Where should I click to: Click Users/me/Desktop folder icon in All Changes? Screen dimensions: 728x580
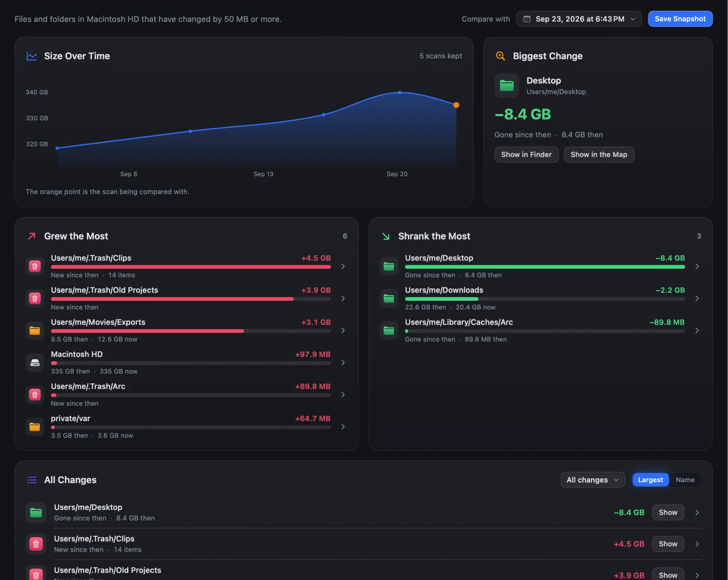coord(36,513)
